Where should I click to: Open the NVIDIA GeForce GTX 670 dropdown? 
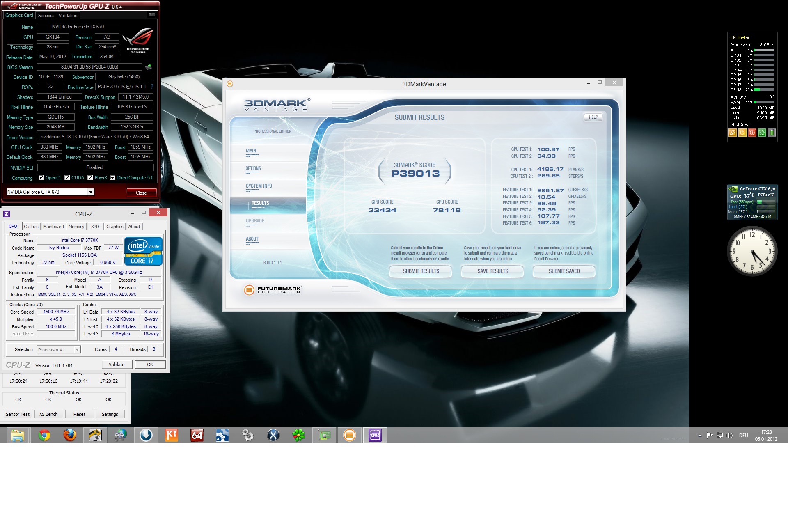tap(50, 192)
